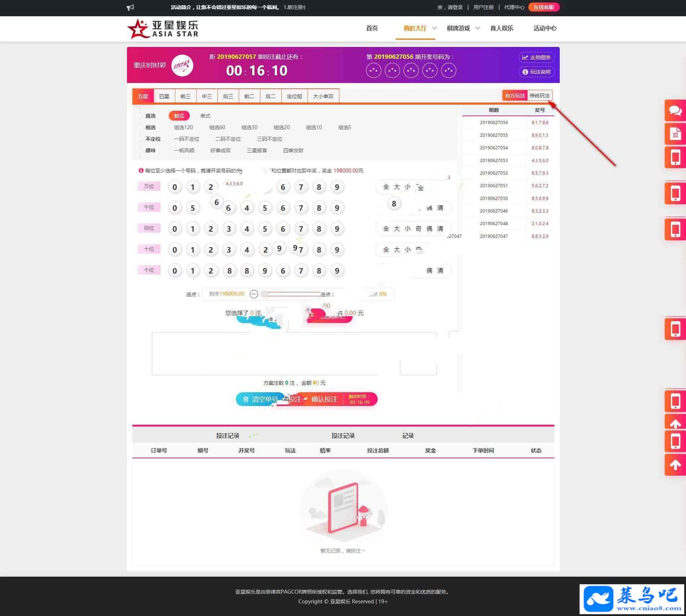Click history row 20190627048
The height and width of the screenshot is (616, 686).
click(x=508, y=224)
